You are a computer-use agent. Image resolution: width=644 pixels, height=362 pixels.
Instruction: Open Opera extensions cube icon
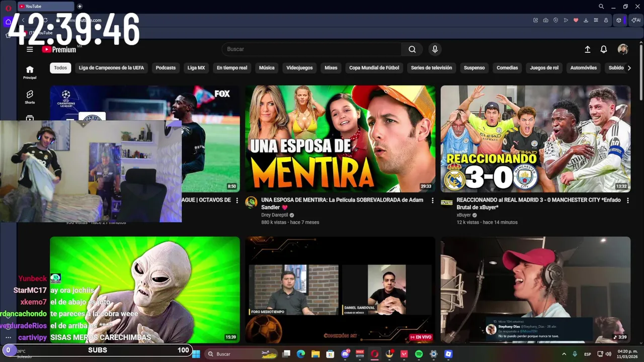pos(619,20)
